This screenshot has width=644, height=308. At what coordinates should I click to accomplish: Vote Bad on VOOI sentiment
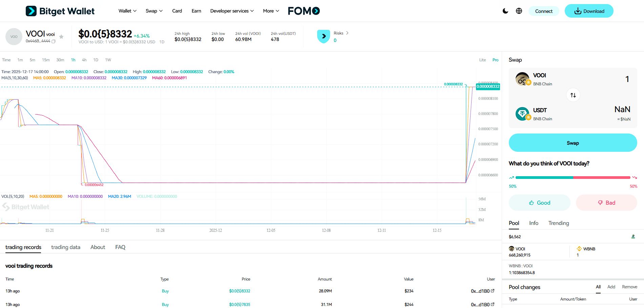tap(606, 202)
